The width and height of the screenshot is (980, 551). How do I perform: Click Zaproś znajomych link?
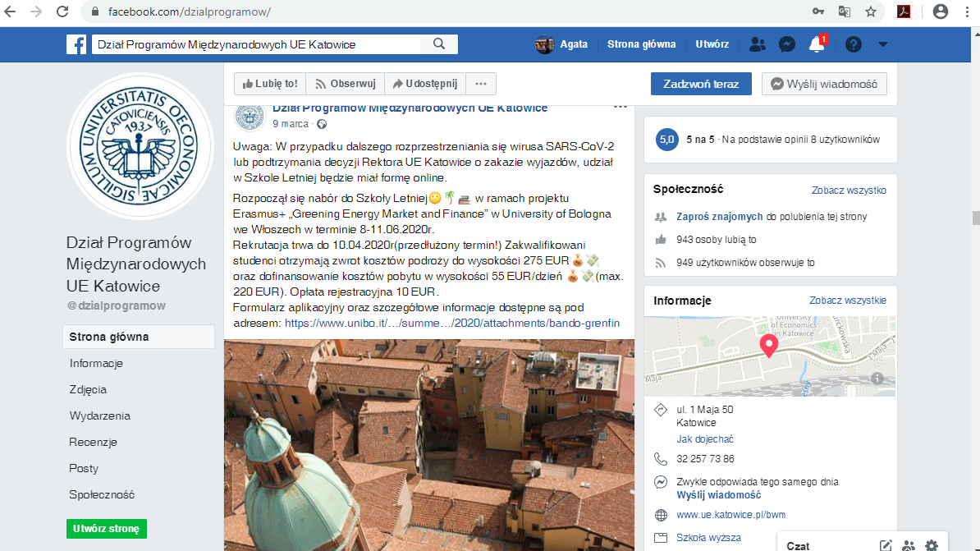tap(719, 217)
